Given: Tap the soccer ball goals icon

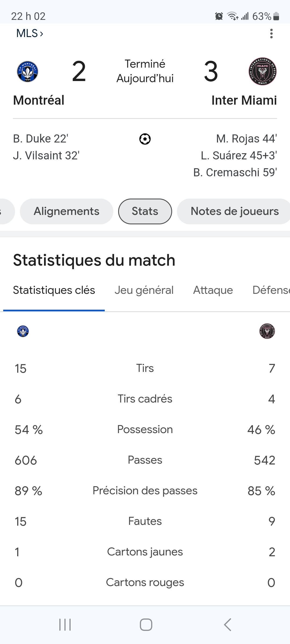Looking at the screenshot, I should (x=145, y=139).
